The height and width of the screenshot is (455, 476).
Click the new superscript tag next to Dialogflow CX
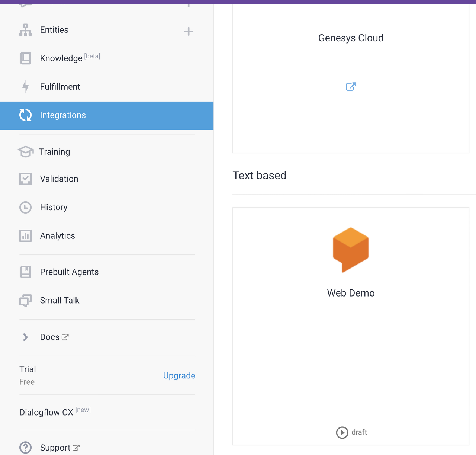(83, 410)
